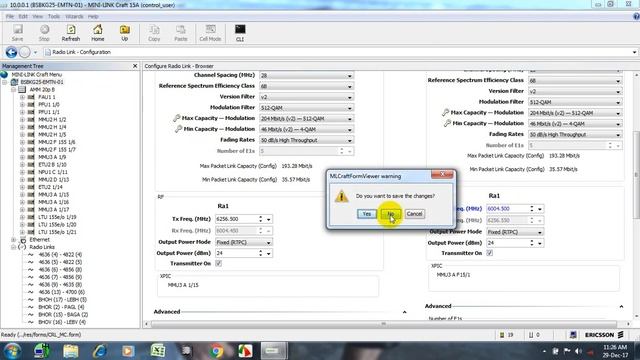Open the Windows Start button

click(x=12, y=351)
